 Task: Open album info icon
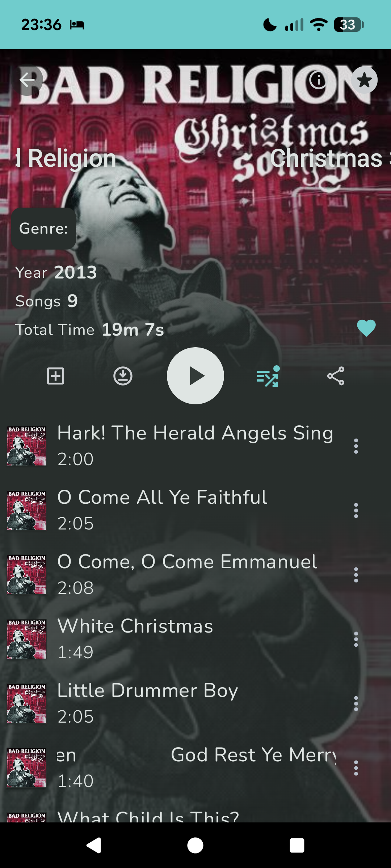tap(318, 80)
